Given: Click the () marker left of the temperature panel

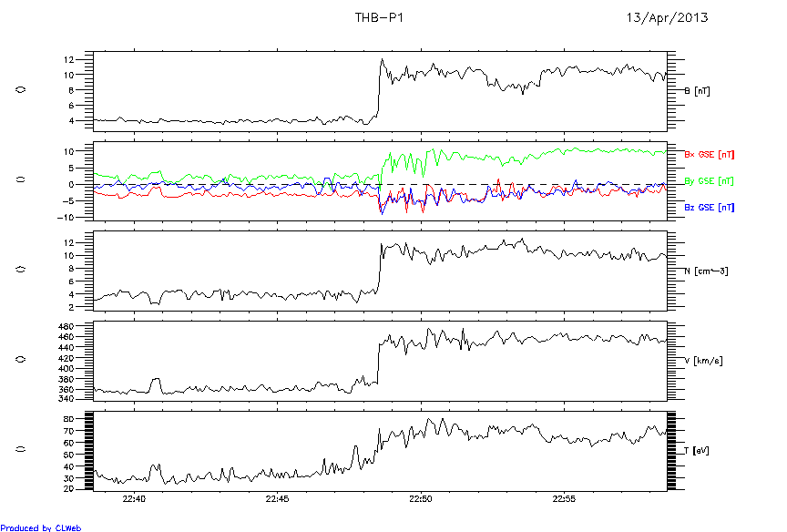Looking at the screenshot, I should (x=21, y=449).
